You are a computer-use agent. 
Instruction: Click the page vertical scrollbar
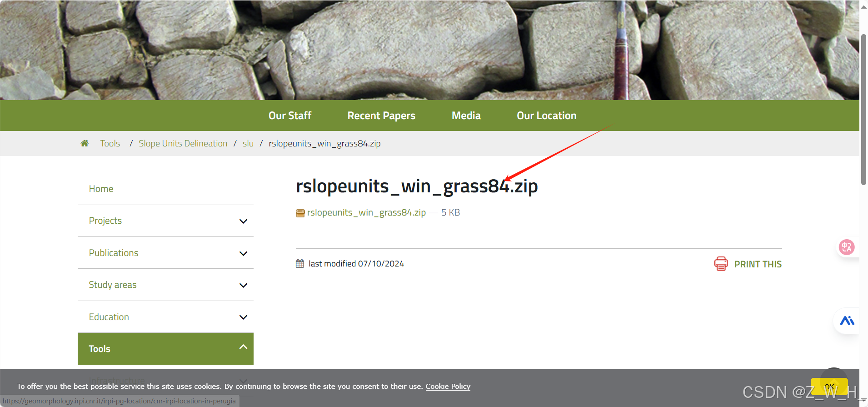point(863,109)
